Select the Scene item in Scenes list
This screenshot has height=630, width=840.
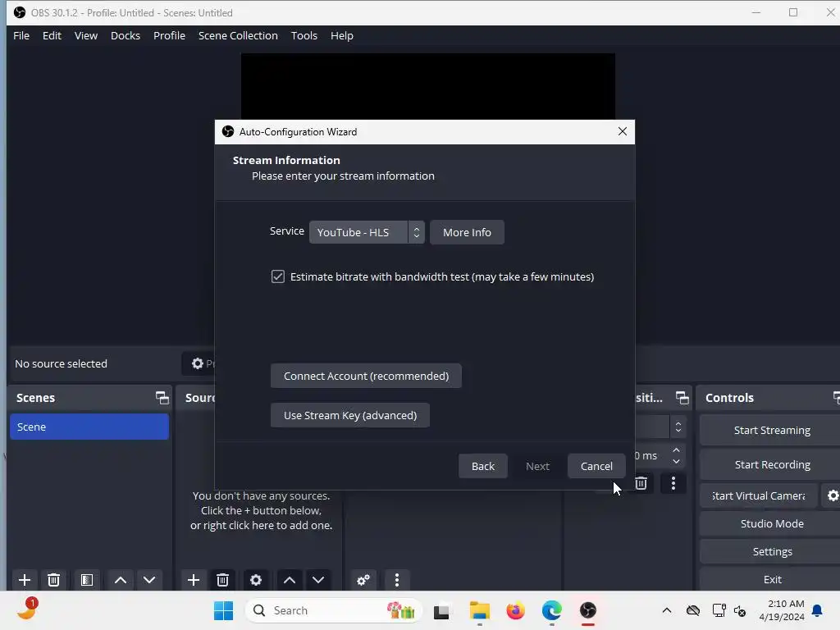pyautogui.click(x=89, y=427)
